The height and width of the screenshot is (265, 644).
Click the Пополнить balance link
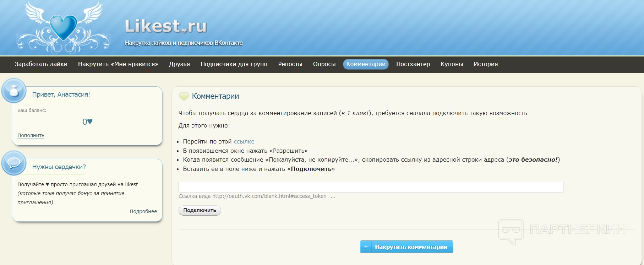coord(31,135)
